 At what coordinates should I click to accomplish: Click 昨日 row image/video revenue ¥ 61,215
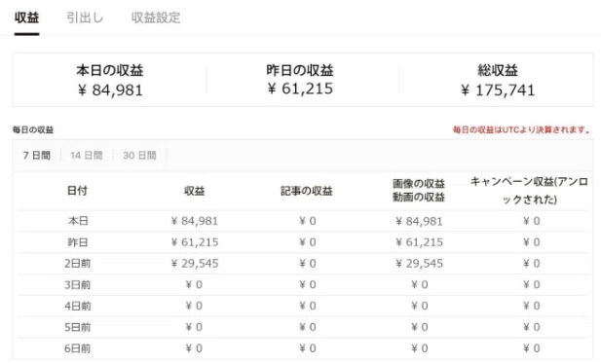click(x=419, y=242)
